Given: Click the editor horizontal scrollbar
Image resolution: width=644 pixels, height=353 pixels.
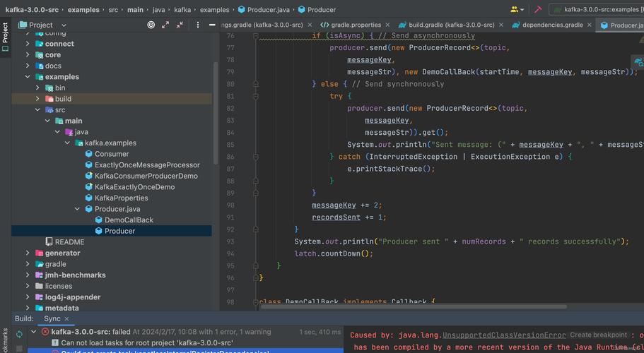Looking at the screenshot, I should (x=414, y=306).
